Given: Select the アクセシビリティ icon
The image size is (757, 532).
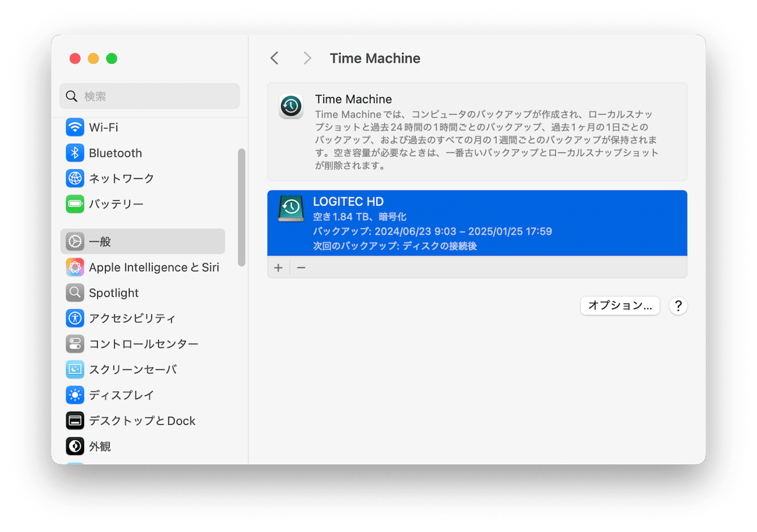Looking at the screenshot, I should pos(75,319).
